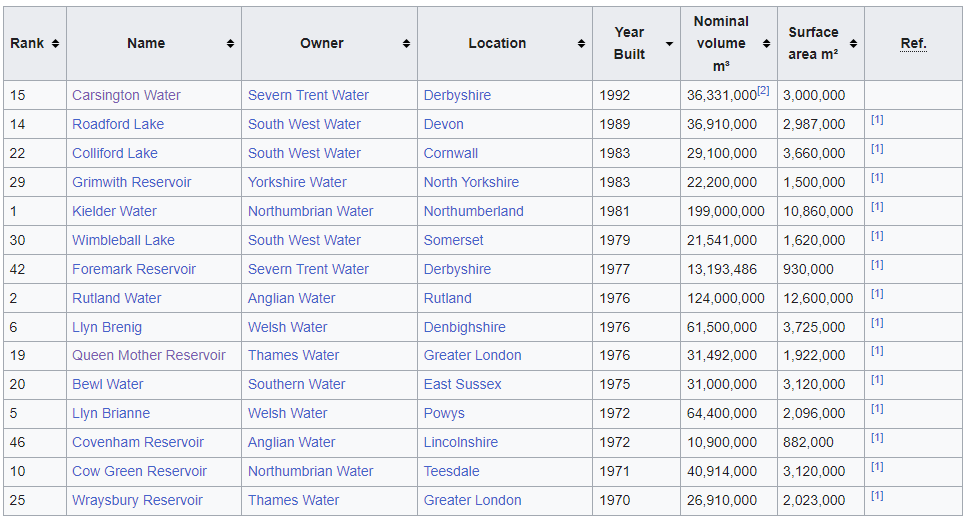The height and width of the screenshot is (516, 968).
Task: Open East Sussex location link
Action: tap(462, 384)
